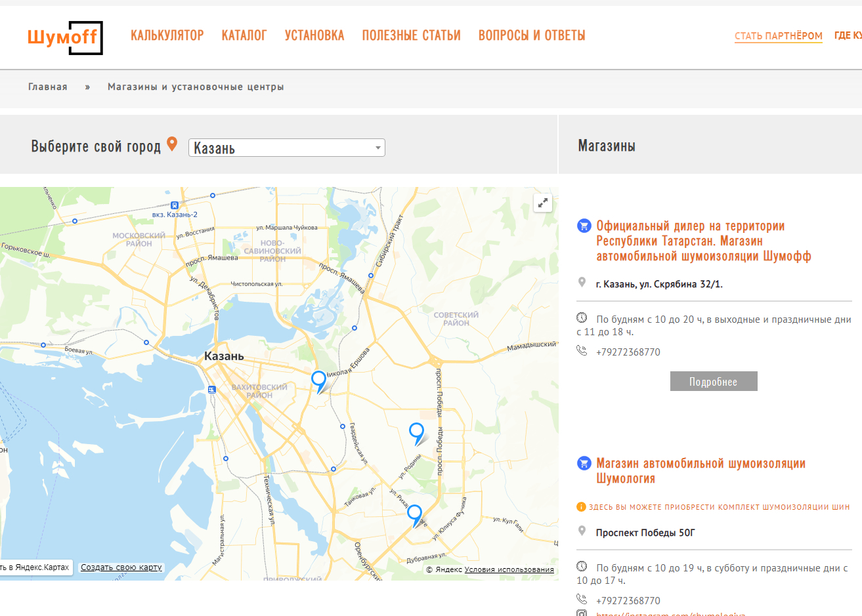Click the map pin near Николая Ершова street
Viewport: 862px width, 616px height.
click(x=318, y=379)
